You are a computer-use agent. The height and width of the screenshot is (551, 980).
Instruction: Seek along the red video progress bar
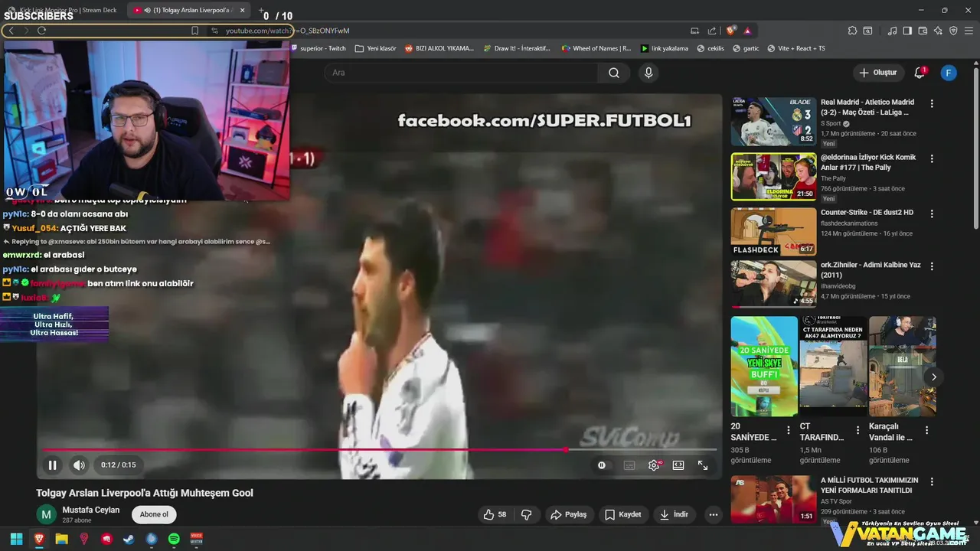380,450
